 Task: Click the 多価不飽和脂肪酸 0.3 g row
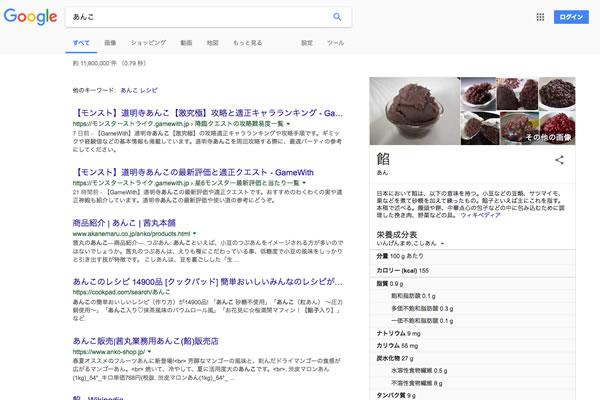pyautogui.click(x=472, y=309)
